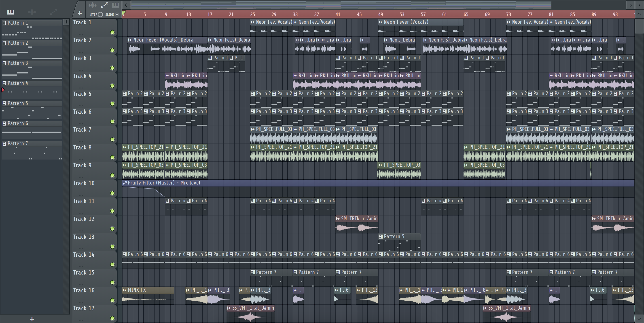Select the automation icon above SLIDE
The height and width of the screenshot is (323, 644).
click(x=104, y=5)
